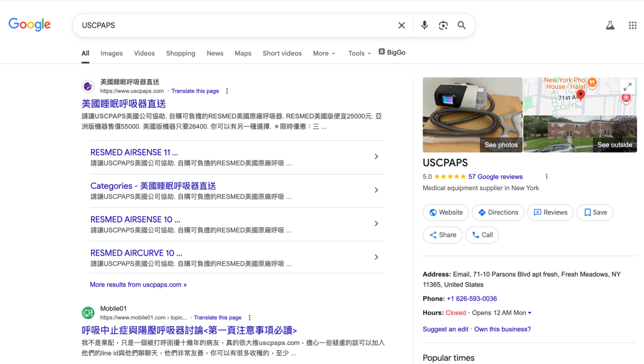Viewport: 644px width, 364px height.
Task: Open Search Labs flask icon
Action: [x=609, y=25]
